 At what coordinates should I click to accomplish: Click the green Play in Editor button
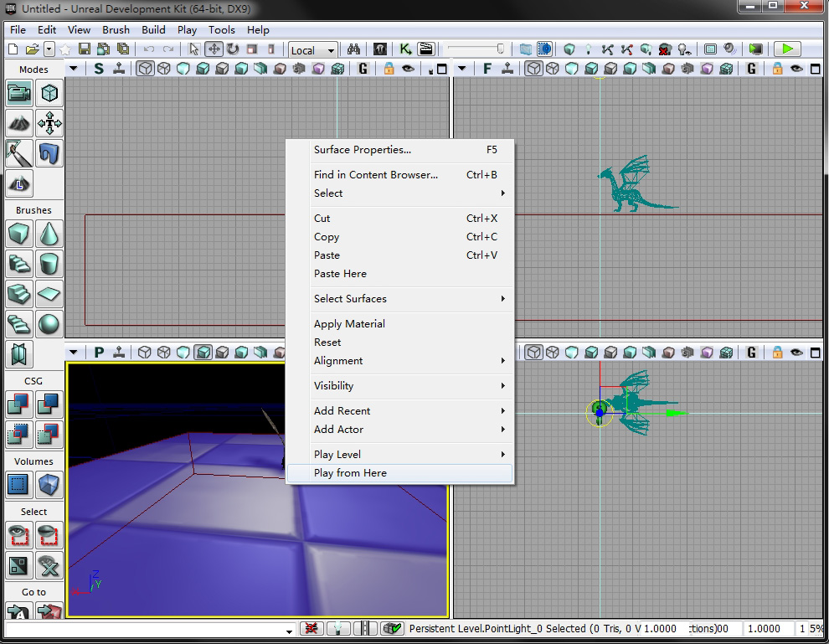(786, 49)
